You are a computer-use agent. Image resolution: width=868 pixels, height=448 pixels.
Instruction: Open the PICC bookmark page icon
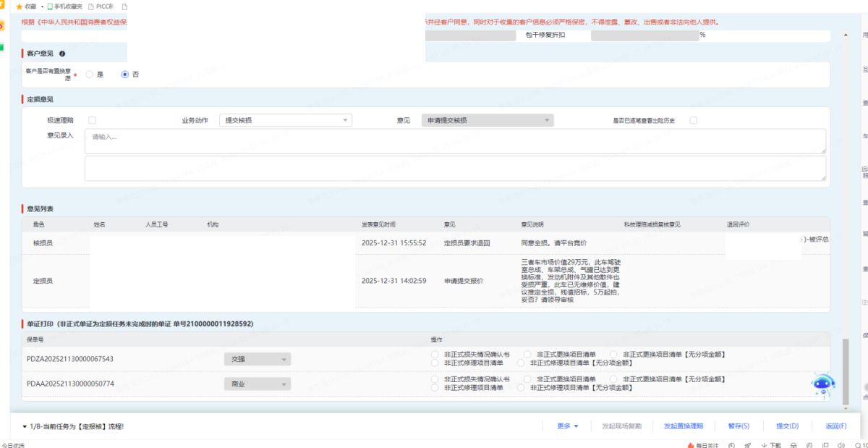pos(91,6)
